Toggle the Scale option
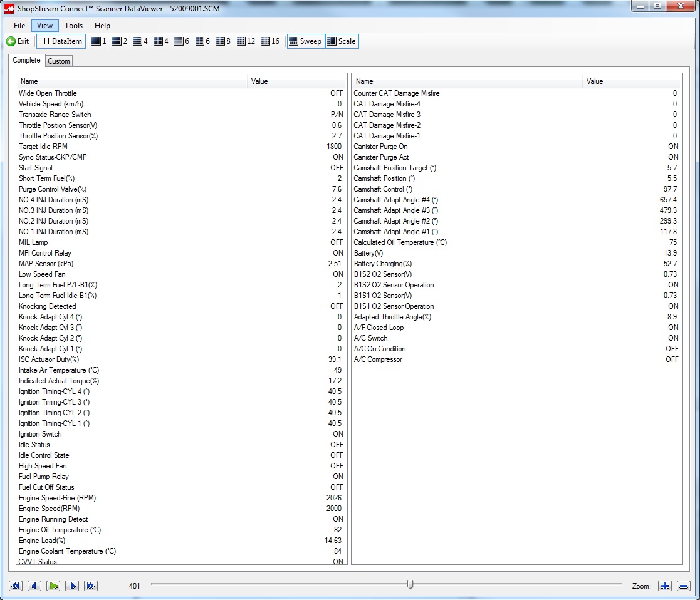Viewport: 700px width, 600px height. click(342, 41)
